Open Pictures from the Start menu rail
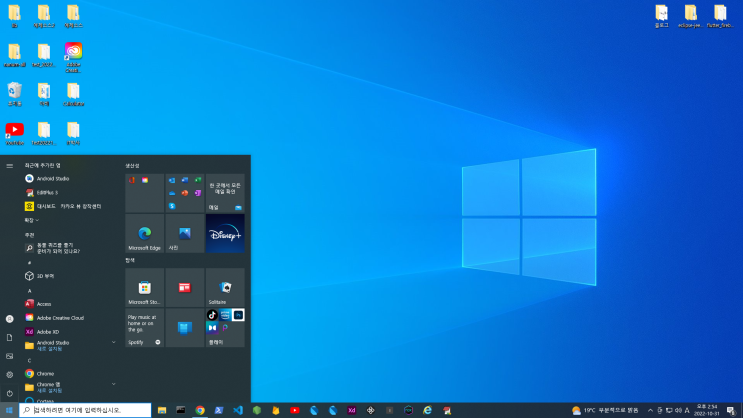Screen dimensions: 743x418 pos(9,356)
